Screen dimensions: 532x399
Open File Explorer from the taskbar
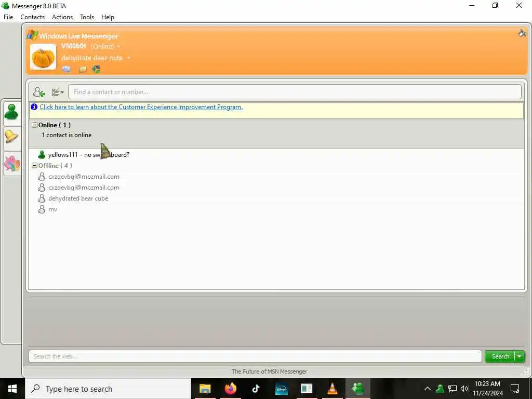click(x=205, y=389)
